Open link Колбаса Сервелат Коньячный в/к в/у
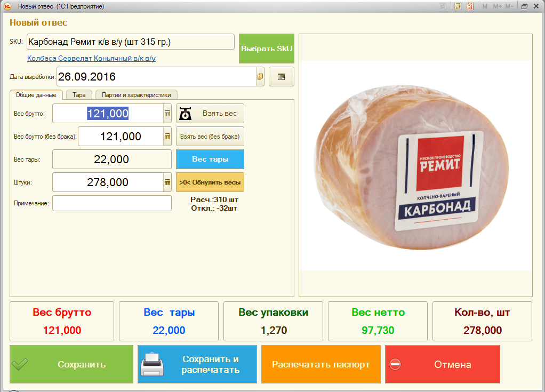Viewport: 545px width, 392px height. point(91,58)
